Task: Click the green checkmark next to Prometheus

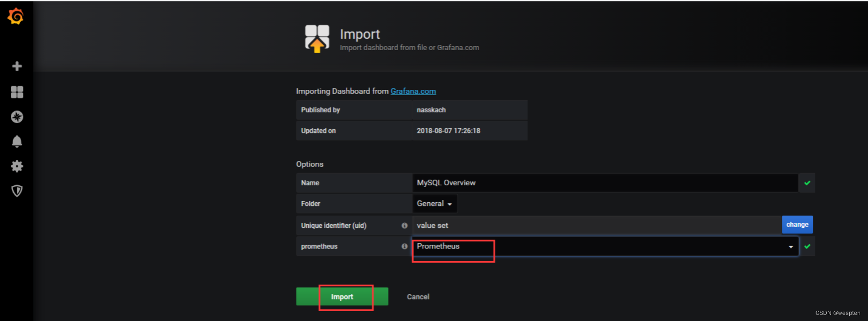Action: (807, 247)
